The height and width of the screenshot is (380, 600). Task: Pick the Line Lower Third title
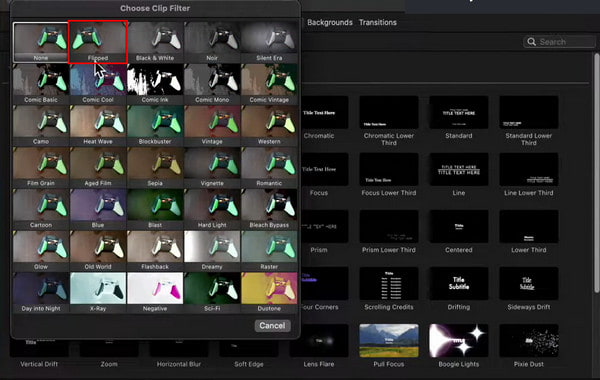(528, 175)
